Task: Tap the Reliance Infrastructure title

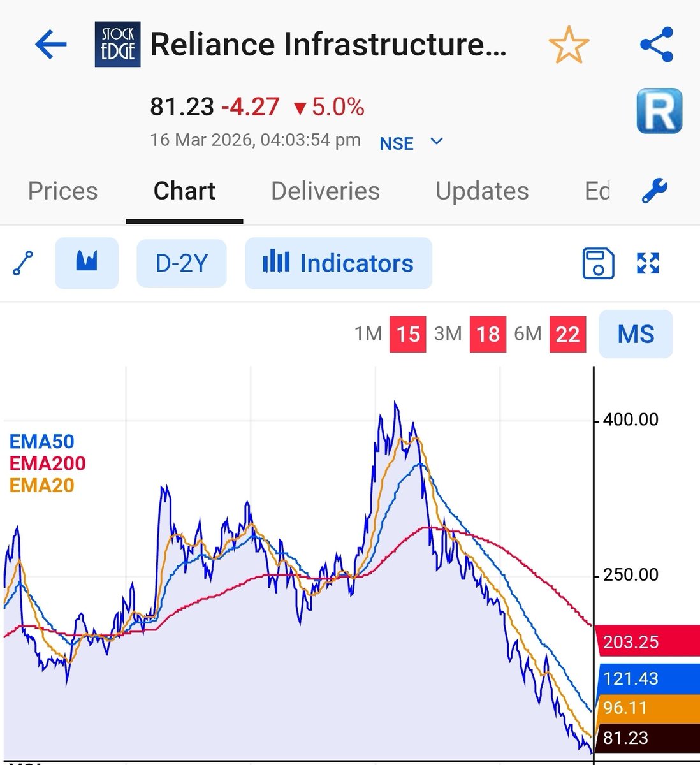Action: [x=328, y=45]
